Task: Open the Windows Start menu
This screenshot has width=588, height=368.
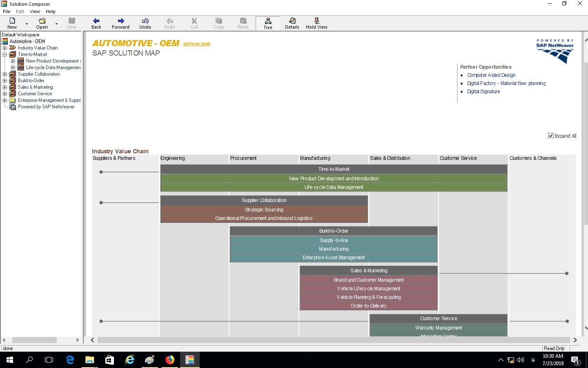Action: click(10, 360)
